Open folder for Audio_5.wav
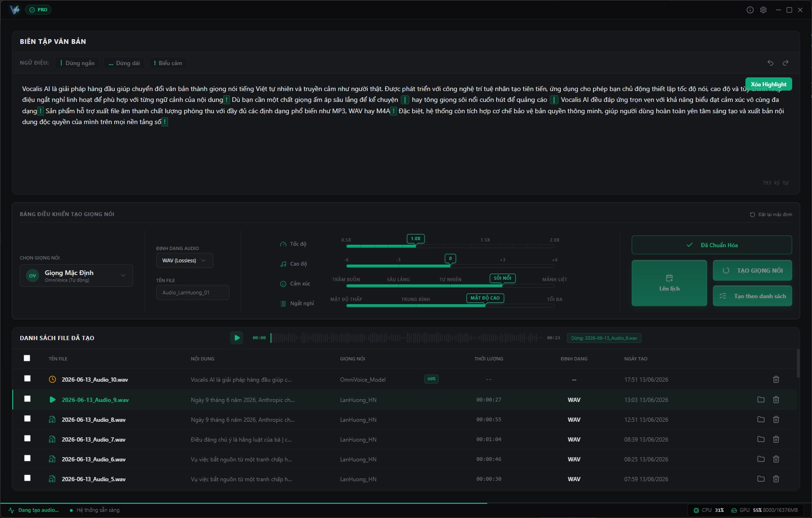 761,479
